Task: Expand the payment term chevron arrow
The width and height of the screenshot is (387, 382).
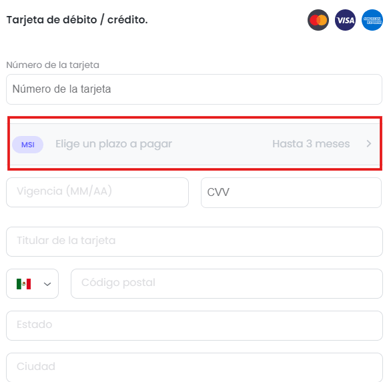Action: tap(369, 144)
